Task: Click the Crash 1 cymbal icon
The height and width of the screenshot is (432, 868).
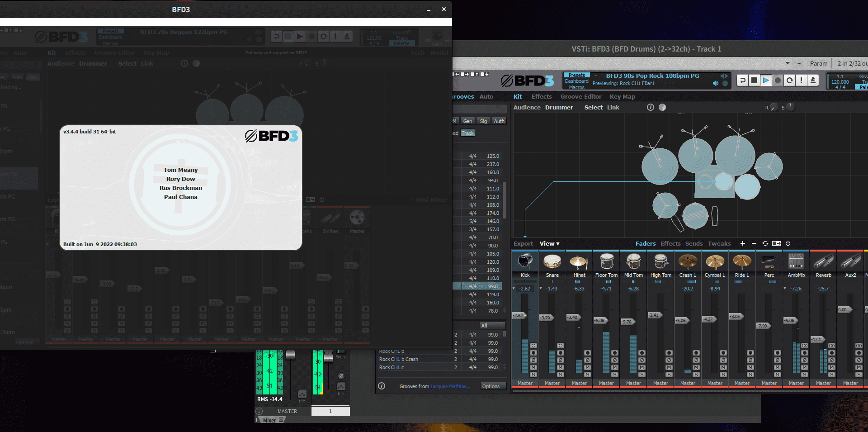Action: click(688, 261)
